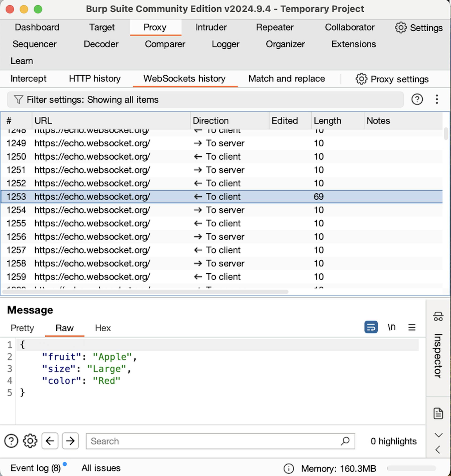Switch to the Organizer tab
Viewport: 451px width, 476px height.
285,44
